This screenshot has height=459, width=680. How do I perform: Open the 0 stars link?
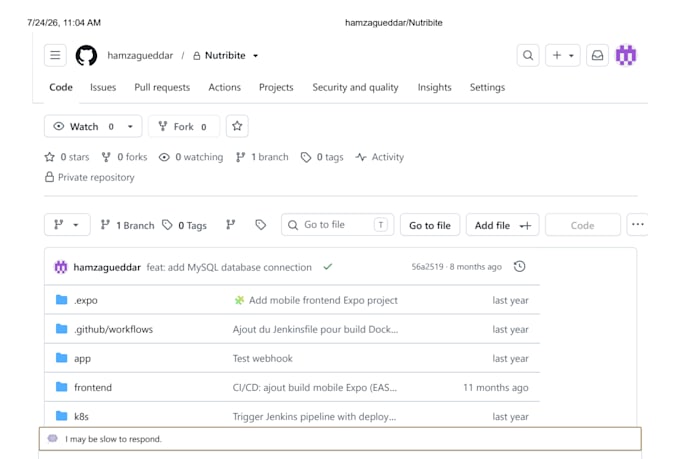tap(67, 157)
